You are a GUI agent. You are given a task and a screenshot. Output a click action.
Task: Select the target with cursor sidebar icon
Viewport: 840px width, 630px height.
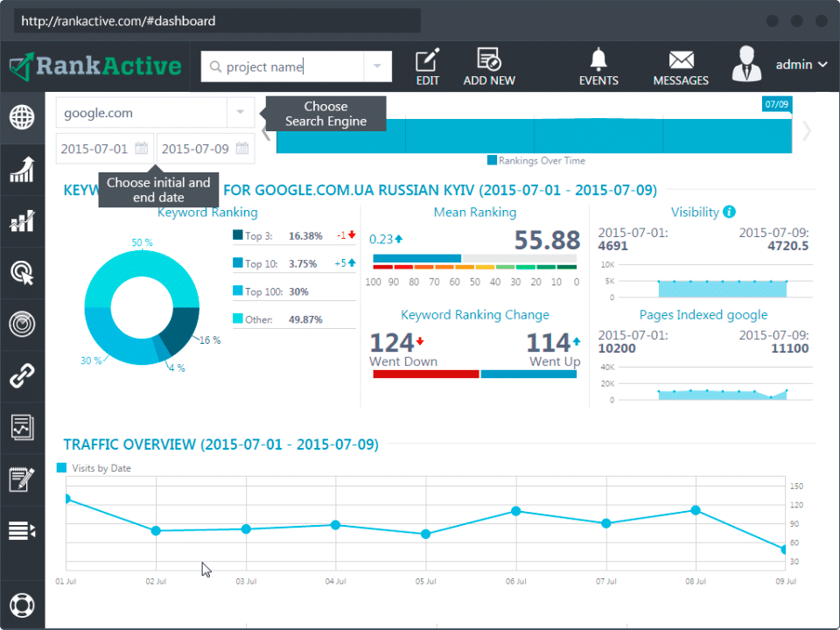point(22,273)
